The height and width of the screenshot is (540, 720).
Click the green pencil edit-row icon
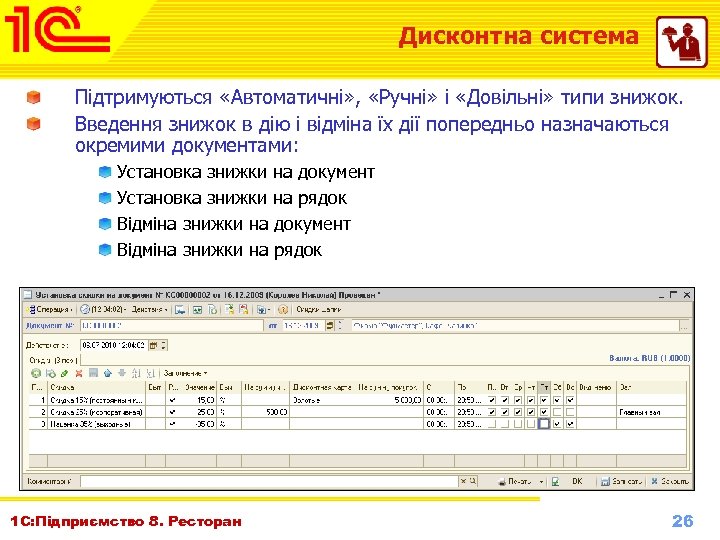[x=65, y=373]
